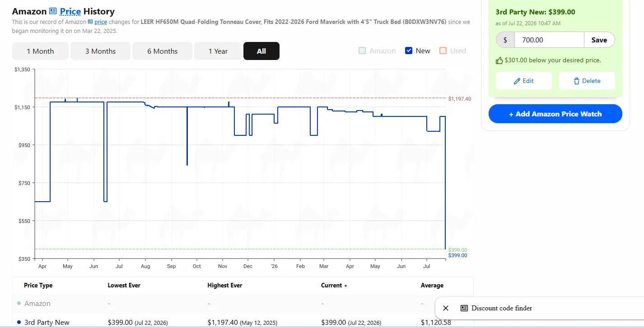
Task: Switch to the 6 Months range
Action: (x=162, y=51)
